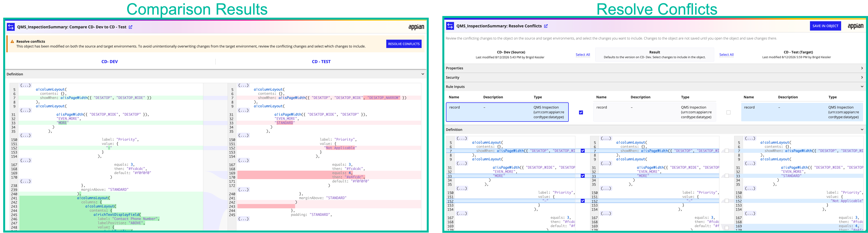Screen dimensions: 868x233
Task: Uncheck source checkbox for line 33 "MORE"
Action: [x=583, y=176]
